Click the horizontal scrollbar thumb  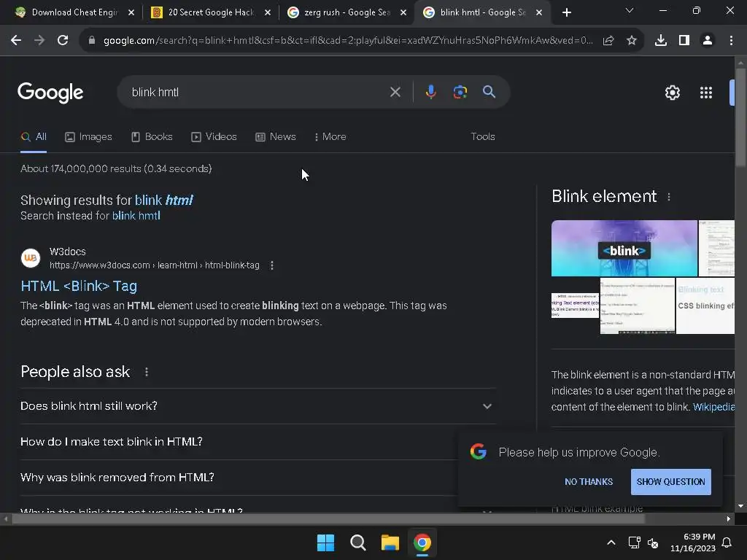[x=328, y=519]
